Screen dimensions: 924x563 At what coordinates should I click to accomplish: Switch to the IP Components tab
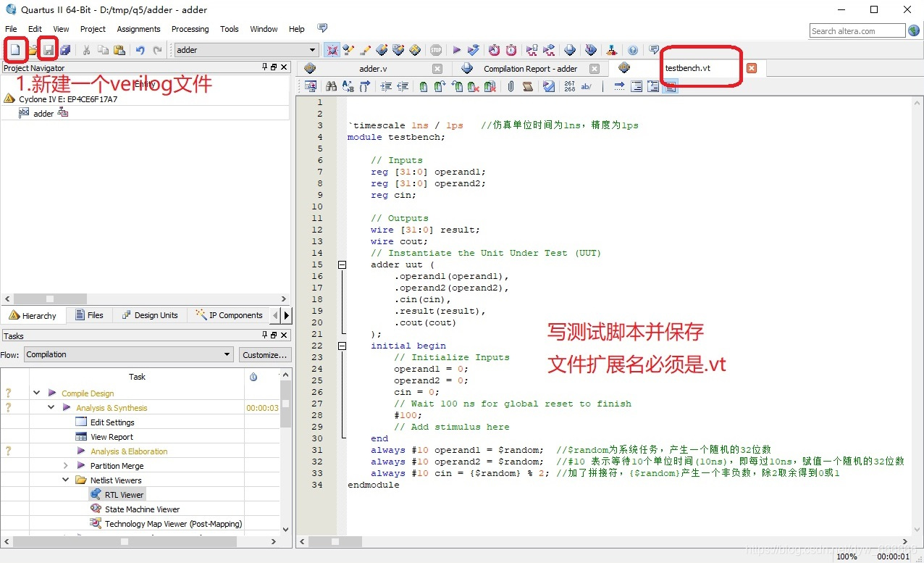click(x=230, y=315)
